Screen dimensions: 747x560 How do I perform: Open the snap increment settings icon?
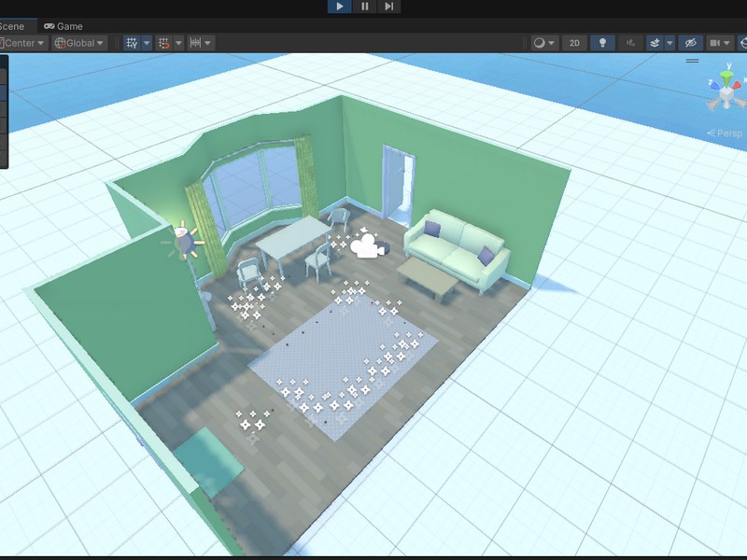[x=196, y=43]
